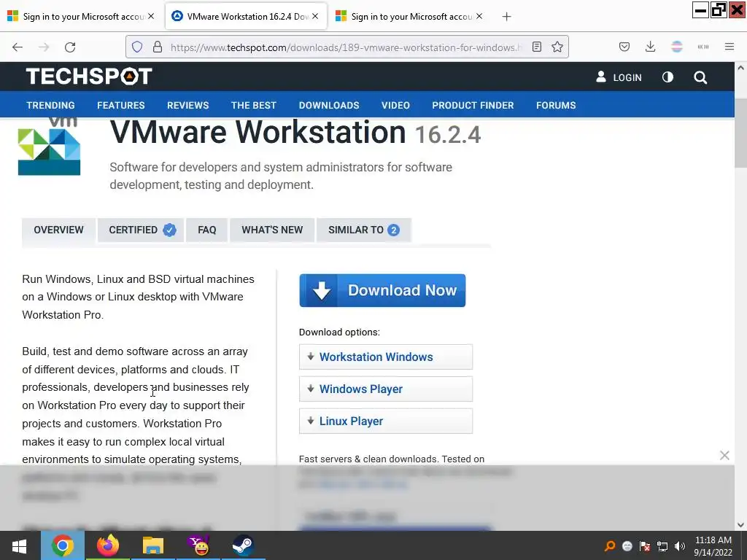This screenshot has width=747, height=560.
Task: Open the Firefox hamburger menu
Action: [x=729, y=47]
